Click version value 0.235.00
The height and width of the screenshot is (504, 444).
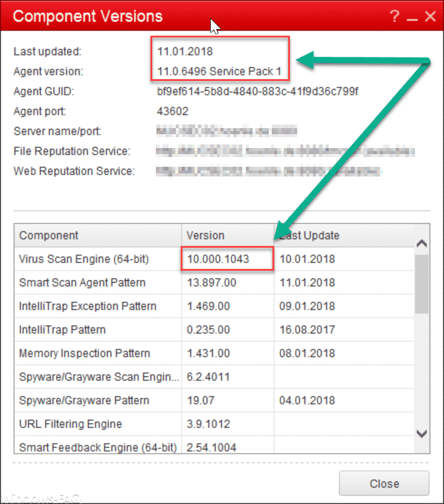coord(208,329)
